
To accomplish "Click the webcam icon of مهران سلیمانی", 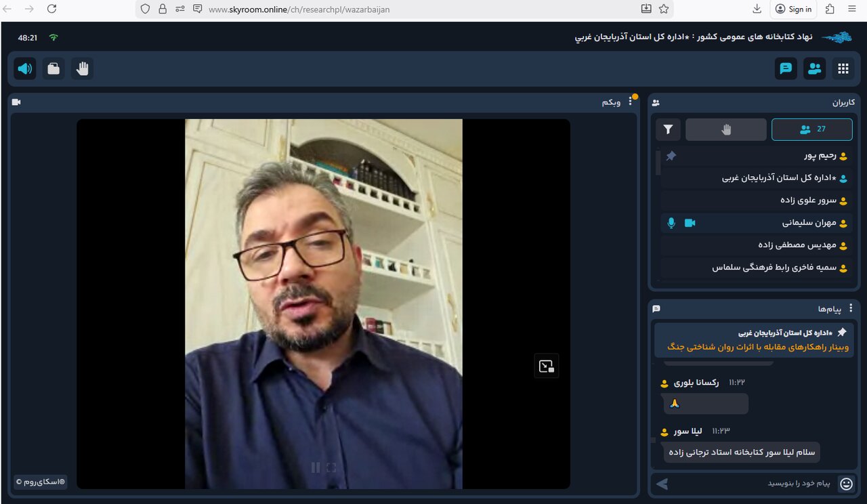I will tap(690, 223).
